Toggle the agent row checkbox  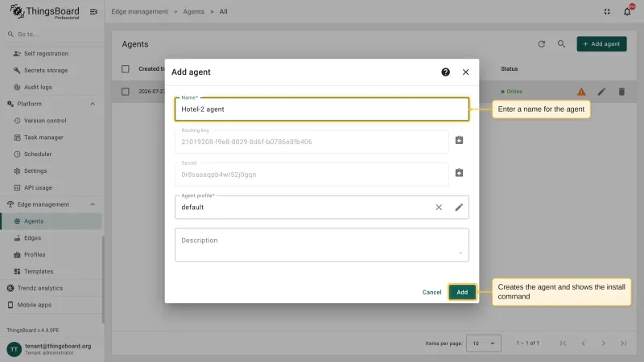[x=126, y=92]
